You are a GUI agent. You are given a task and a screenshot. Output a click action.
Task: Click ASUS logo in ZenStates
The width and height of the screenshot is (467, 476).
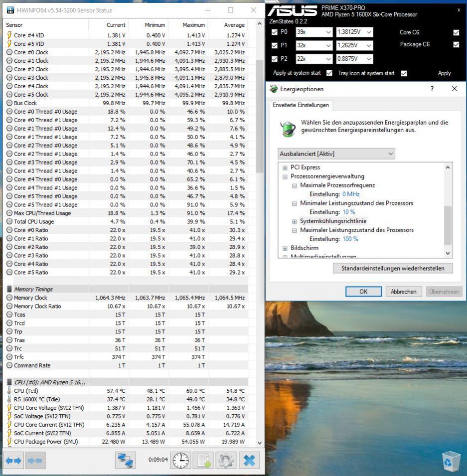pos(292,11)
